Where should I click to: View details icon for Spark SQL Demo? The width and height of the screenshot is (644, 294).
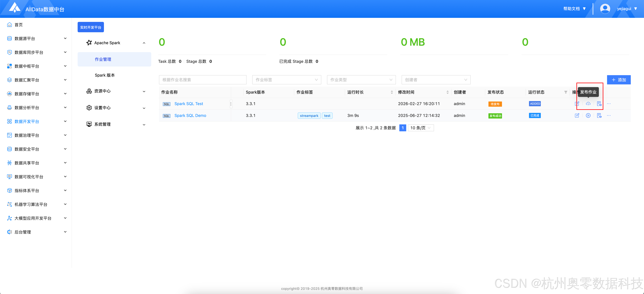coord(599,115)
